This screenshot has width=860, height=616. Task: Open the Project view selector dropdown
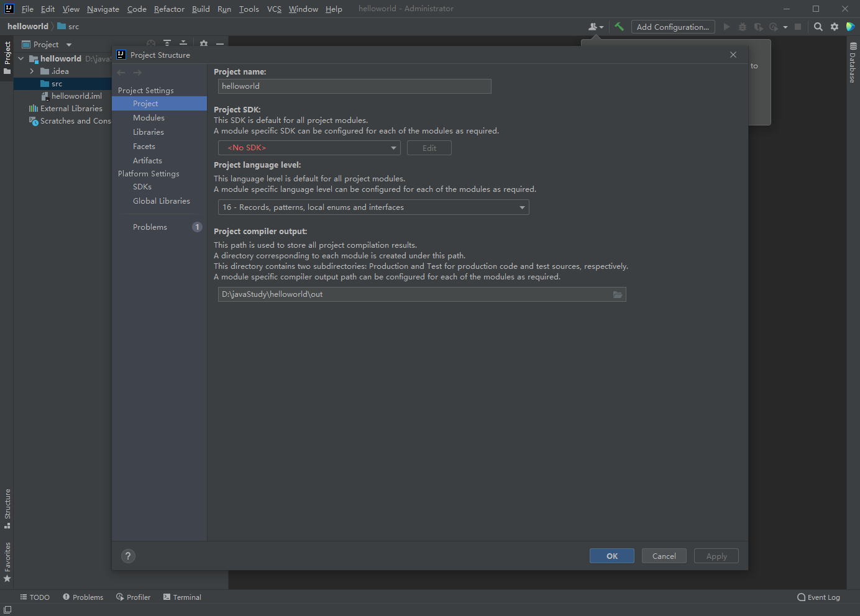coord(47,45)
